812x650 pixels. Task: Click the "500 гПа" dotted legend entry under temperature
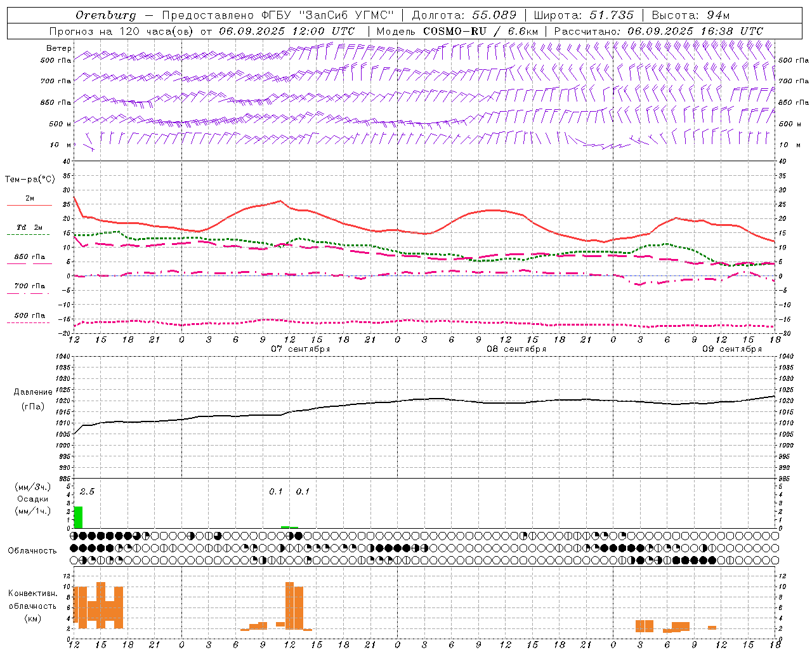[30, 315]
